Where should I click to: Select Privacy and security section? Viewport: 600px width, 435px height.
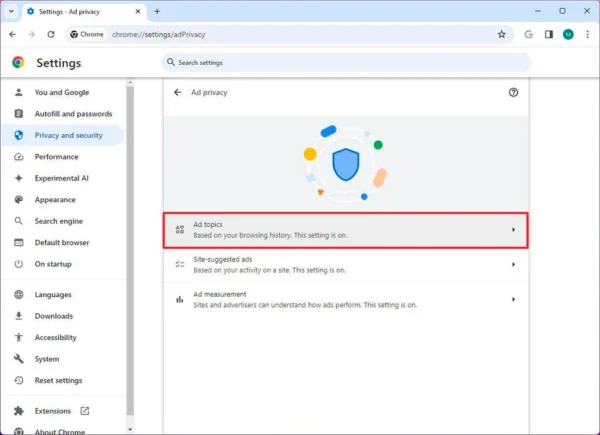click(x=63, y=135)
